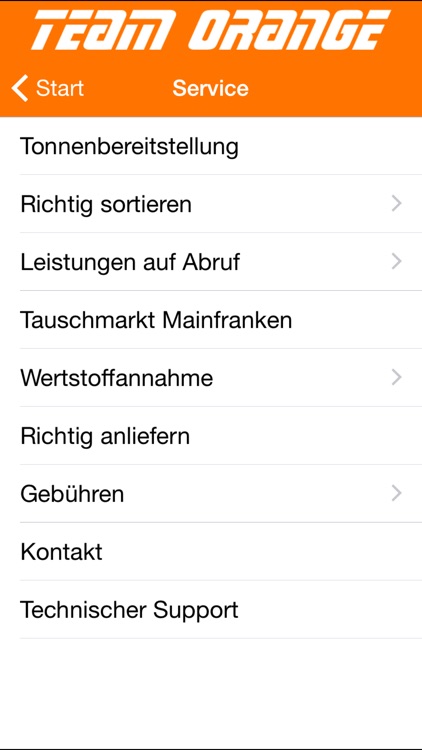
Task: Select Wertstoffannahme item
Action: [211, 378]
